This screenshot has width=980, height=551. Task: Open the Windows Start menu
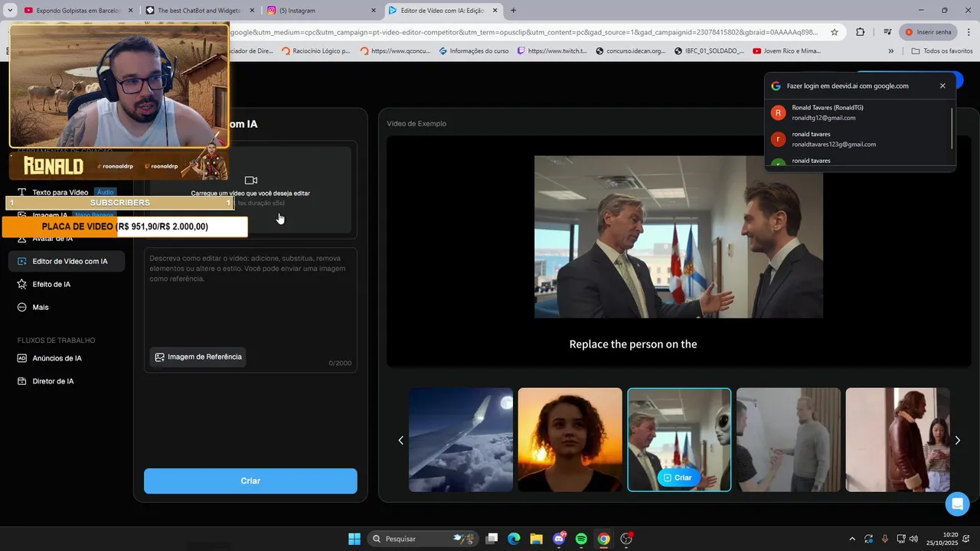[354, 539]
